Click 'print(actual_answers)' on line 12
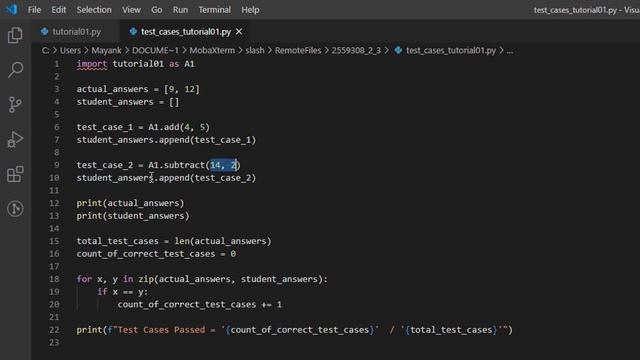The image size is (640, 360). (x=130, y=203)
